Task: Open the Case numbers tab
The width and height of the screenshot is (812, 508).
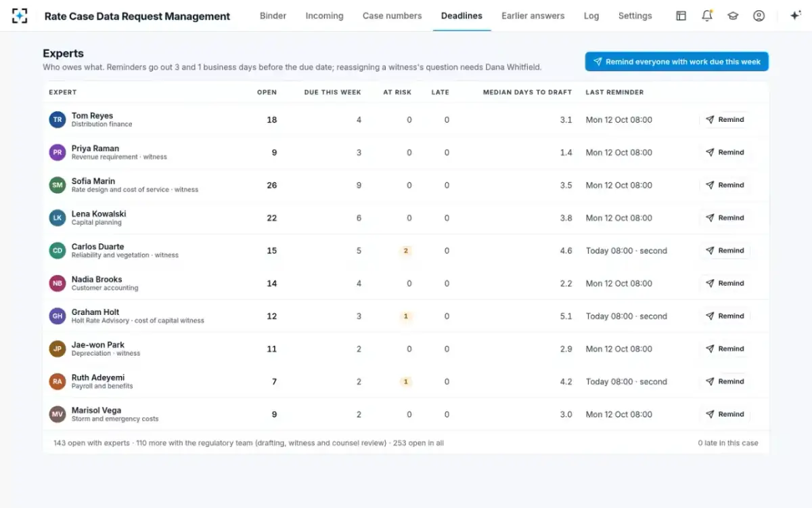Action: [392, 16]
